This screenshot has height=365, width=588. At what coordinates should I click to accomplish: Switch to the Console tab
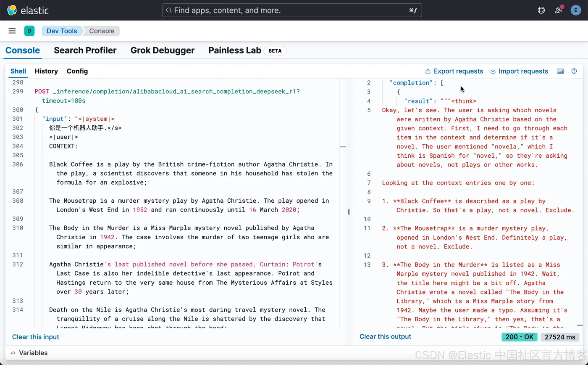(x=23, y=50)
